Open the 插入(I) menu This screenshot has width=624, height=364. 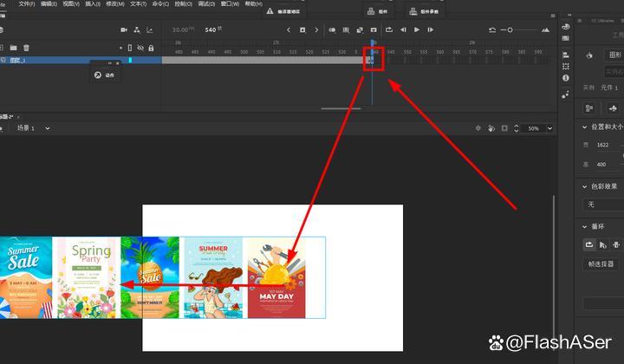coord(93,3)
